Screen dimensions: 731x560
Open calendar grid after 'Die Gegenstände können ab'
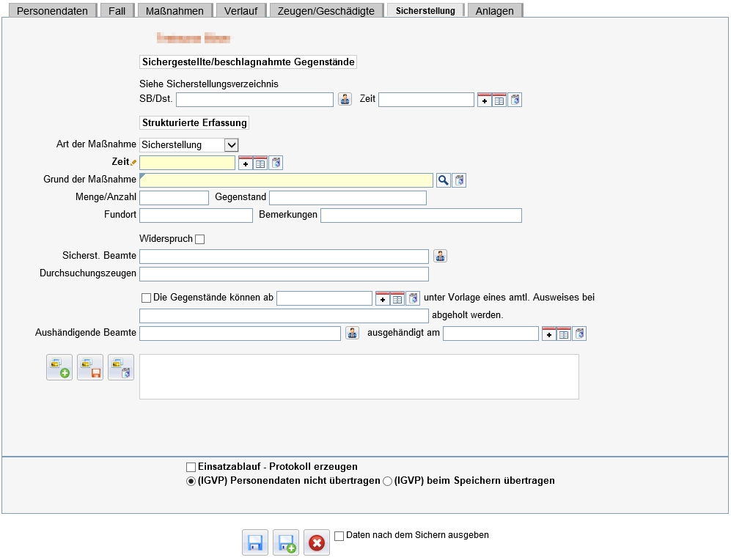(397, 298)
